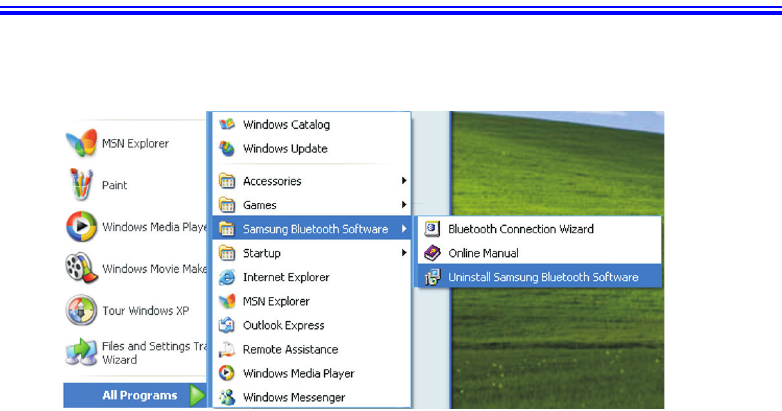Image resolution: width=782 pixels, height=411 pixels.
Task: Expand the Games submenu arrow
Action: pos(404,205)
